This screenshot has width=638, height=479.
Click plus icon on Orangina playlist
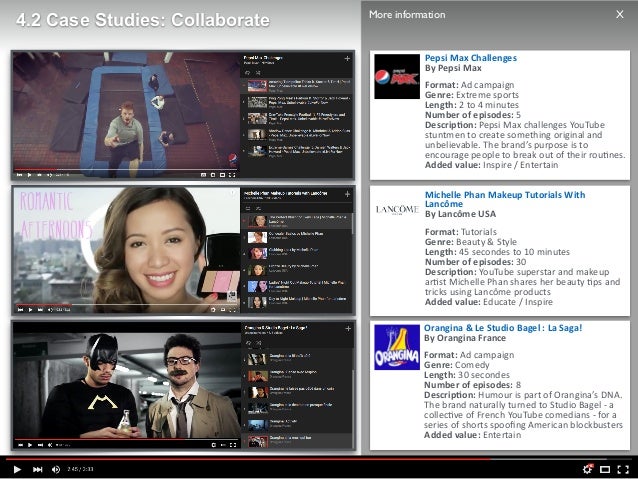(x=347, y=328)
